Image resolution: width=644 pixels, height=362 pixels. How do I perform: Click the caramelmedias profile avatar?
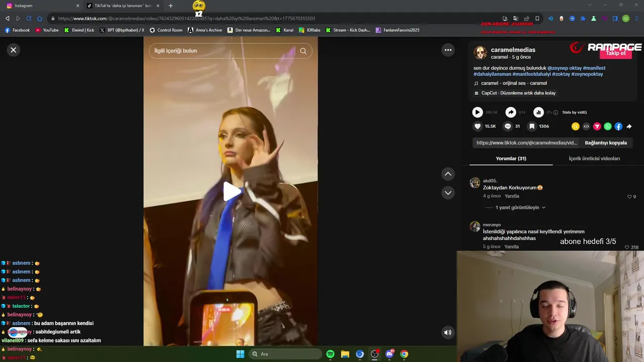coord(480,53)
